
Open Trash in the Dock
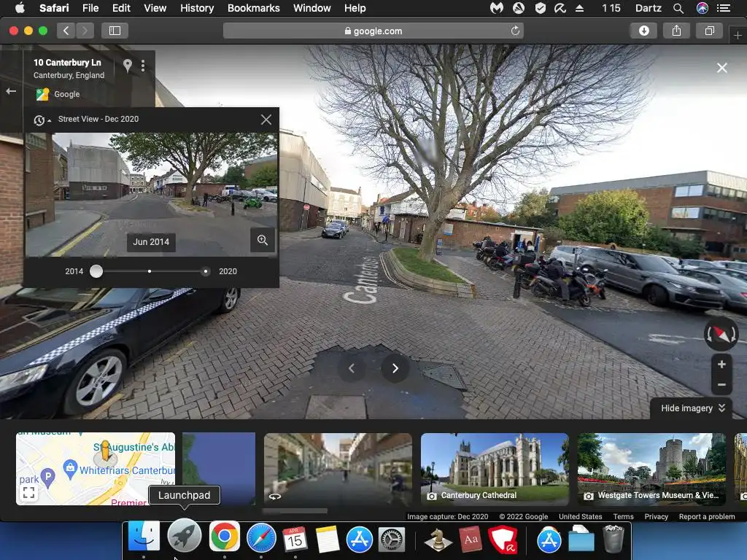click(613, 539)
